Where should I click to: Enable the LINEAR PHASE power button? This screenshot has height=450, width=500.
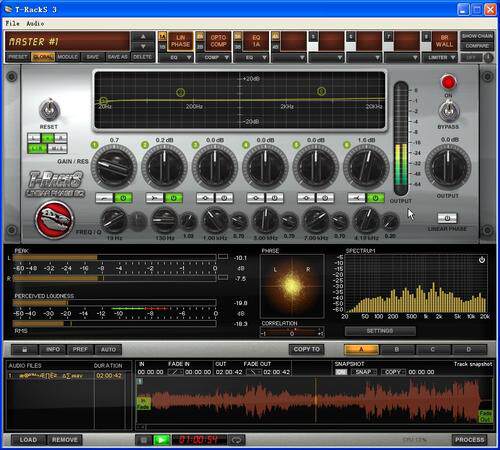pos(447,218)
